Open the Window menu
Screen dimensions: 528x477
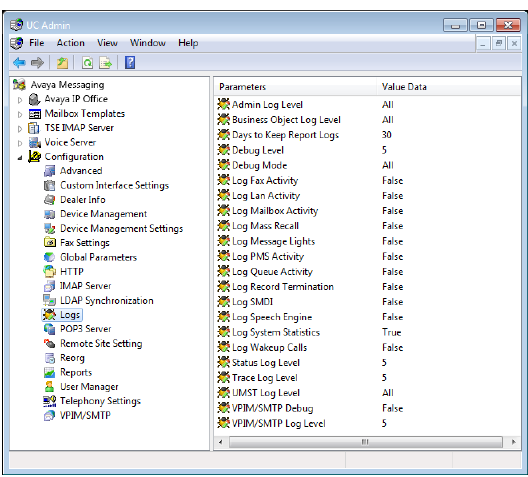click(x=147, y=43)
